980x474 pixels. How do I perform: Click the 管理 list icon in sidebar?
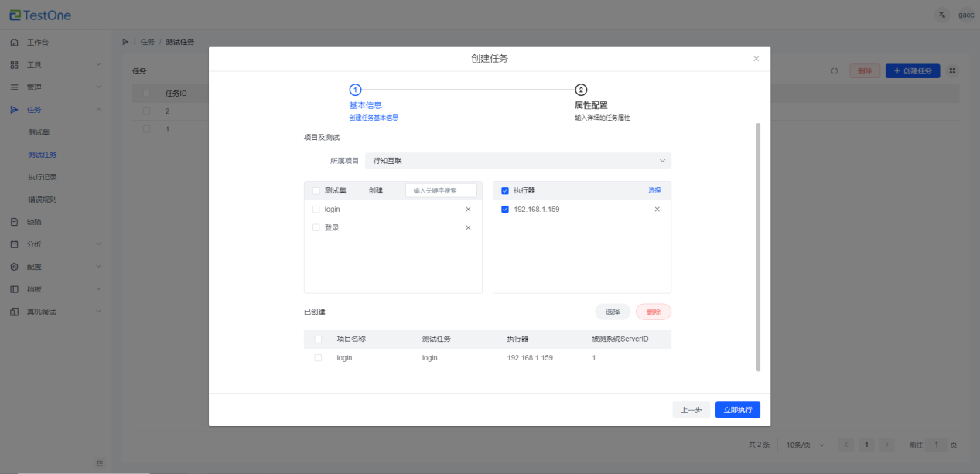click(x=14, y=87)
